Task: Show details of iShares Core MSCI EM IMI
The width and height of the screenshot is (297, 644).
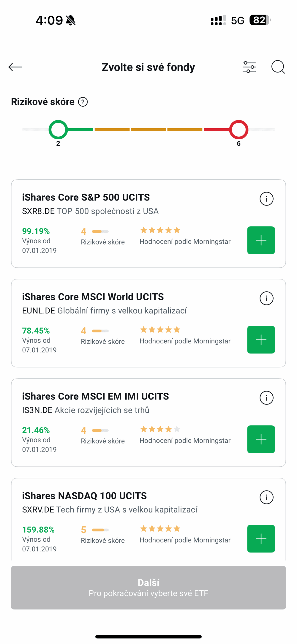Action: tap(266, 397)
